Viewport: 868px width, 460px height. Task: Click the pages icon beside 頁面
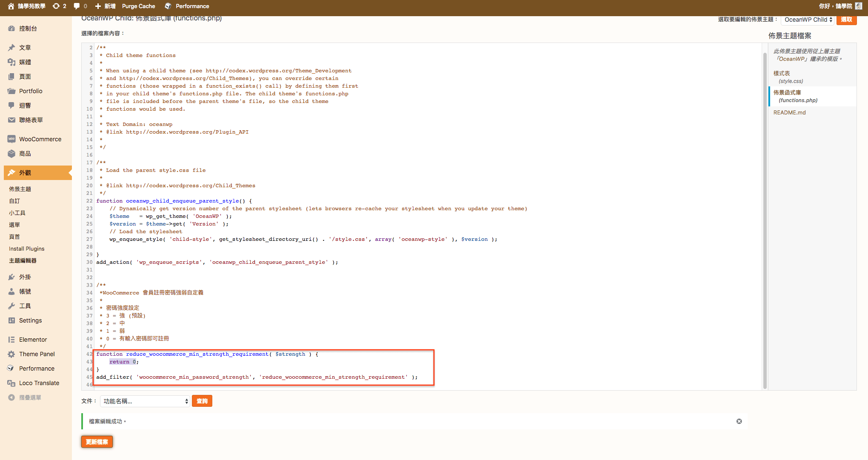point(11,77)
